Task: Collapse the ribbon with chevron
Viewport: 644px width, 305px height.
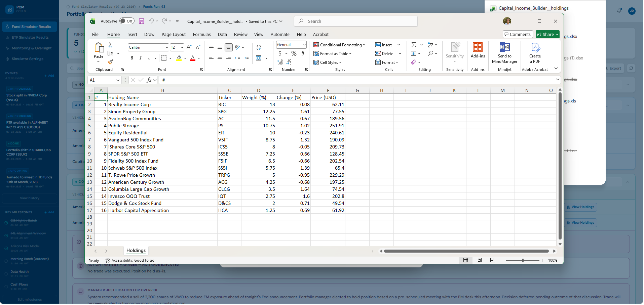Action: (x=556, y=69)
